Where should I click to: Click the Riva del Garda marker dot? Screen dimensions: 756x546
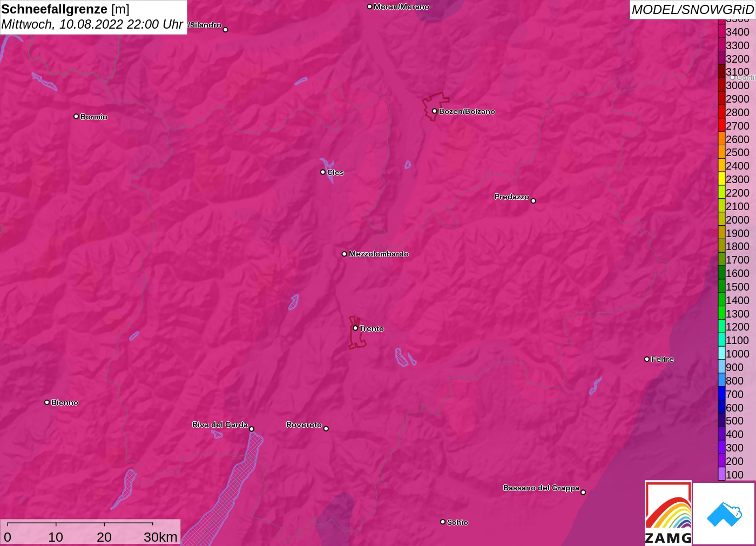pos(252,429)
